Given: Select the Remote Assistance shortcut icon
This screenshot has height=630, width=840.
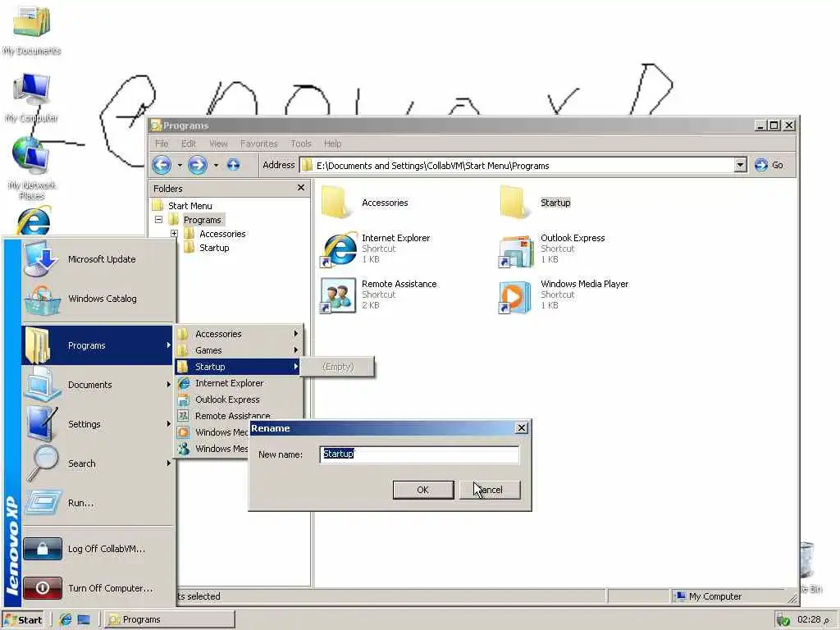Looking at the screenshot, I should point(338,295).
